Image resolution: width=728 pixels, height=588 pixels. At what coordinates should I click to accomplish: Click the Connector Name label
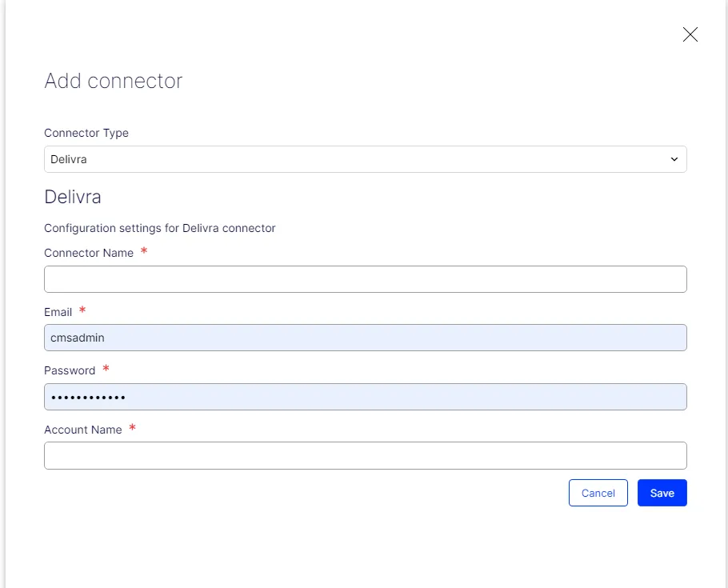click(x=89, y=253)
